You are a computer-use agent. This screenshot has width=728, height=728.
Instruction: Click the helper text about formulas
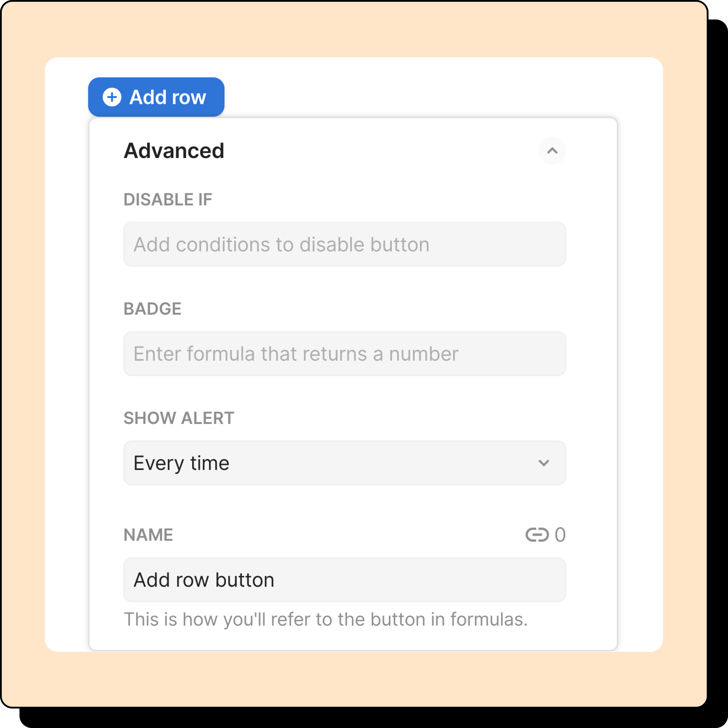326,619
